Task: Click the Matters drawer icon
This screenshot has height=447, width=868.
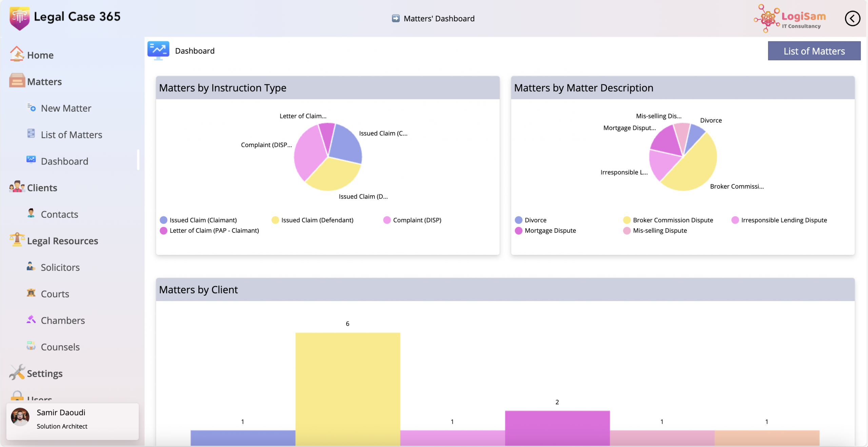Action: coord(17,81)
